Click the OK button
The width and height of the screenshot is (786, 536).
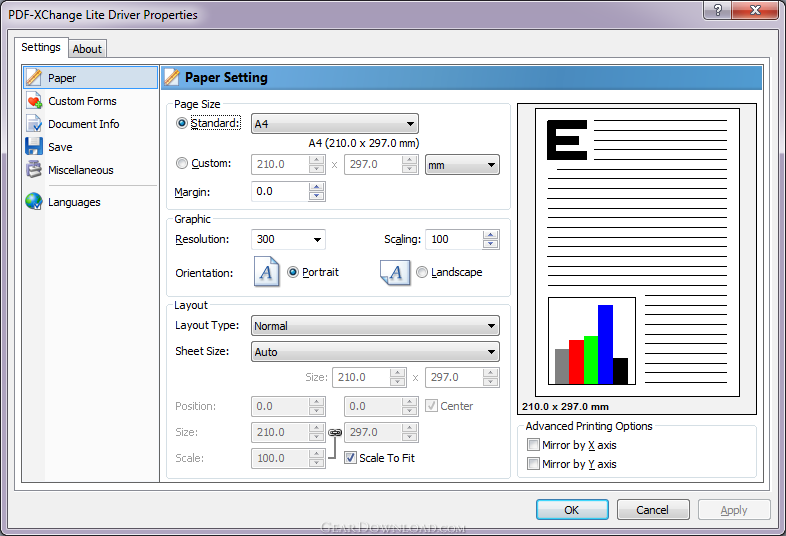[x=572, y=510]
